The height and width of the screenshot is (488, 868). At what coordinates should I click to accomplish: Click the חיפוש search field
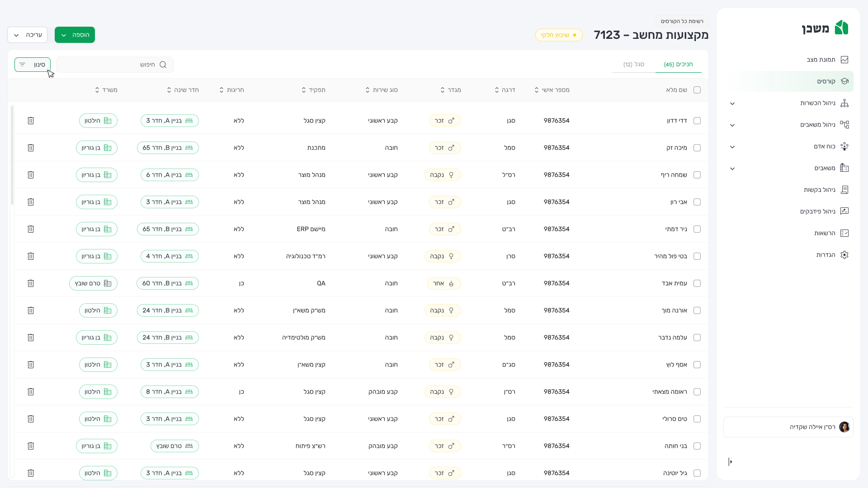click(x=115, y=65)
